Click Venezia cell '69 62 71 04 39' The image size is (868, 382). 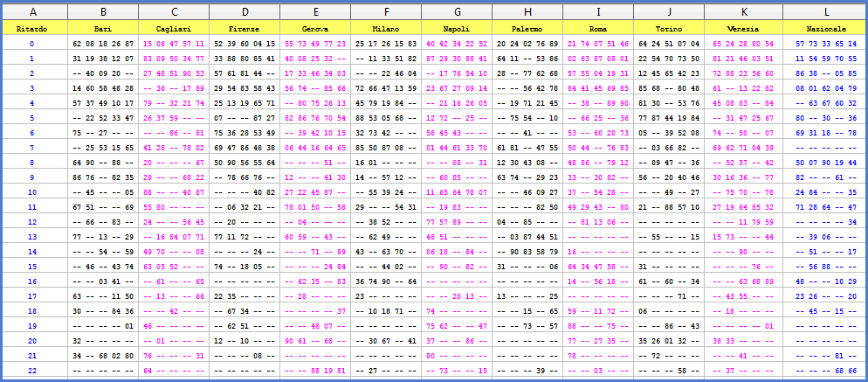click(x=743, y=148)
